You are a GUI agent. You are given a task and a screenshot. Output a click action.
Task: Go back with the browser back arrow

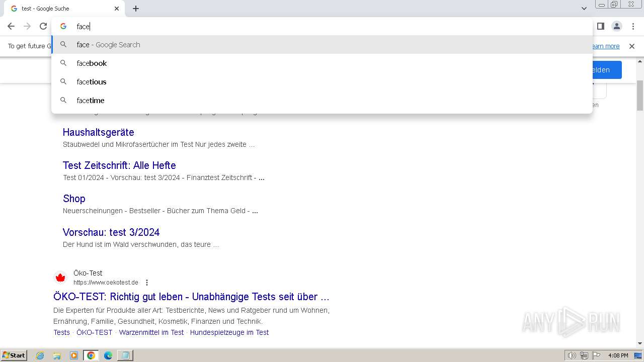[11, 26]
